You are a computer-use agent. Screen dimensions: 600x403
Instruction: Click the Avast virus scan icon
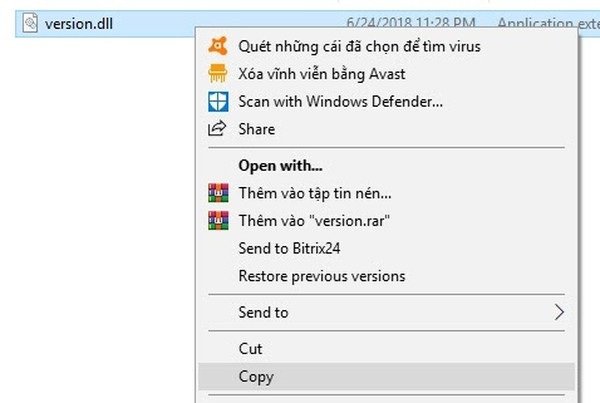[218, 46]
